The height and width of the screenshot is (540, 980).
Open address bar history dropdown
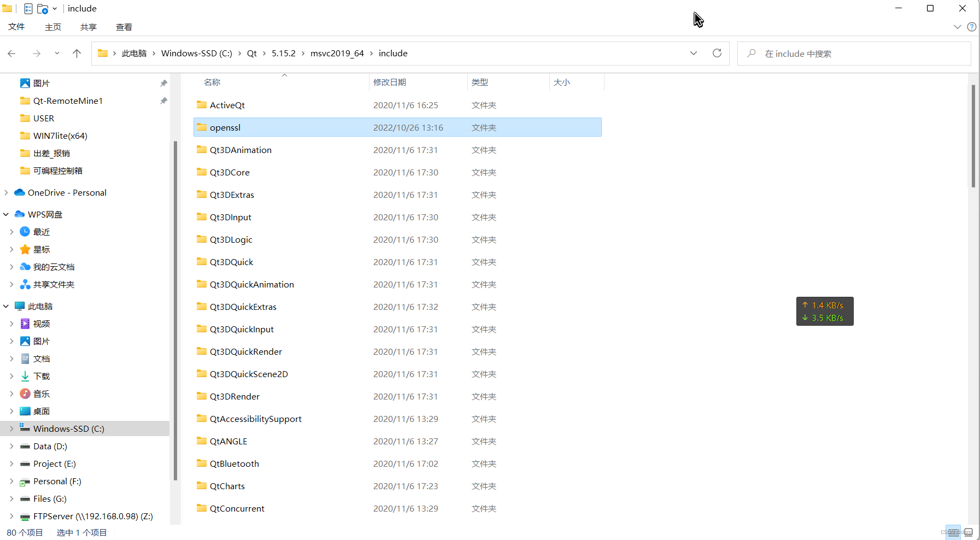click(694, 53)
